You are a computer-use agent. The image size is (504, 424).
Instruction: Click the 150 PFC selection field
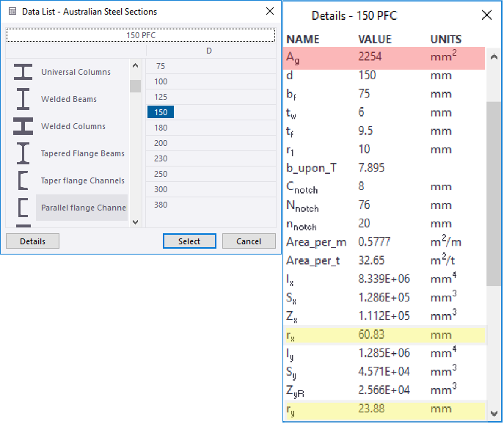140,35
